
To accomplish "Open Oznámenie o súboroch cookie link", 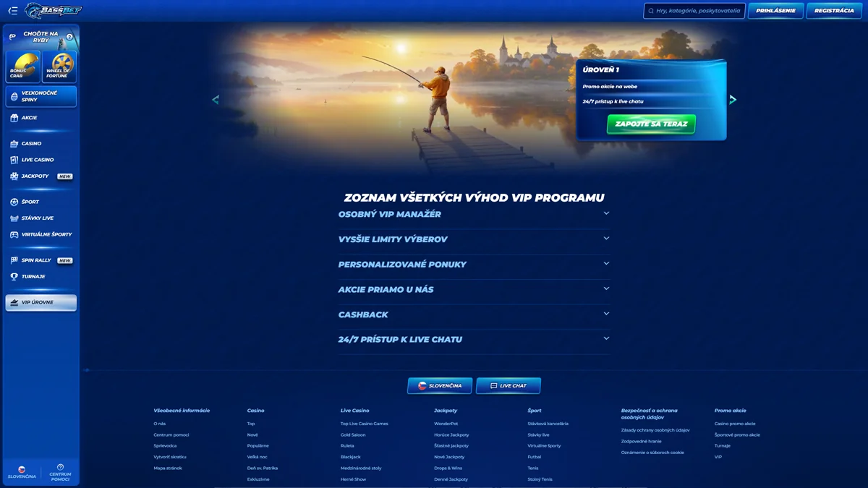I will tap(652, 453).
